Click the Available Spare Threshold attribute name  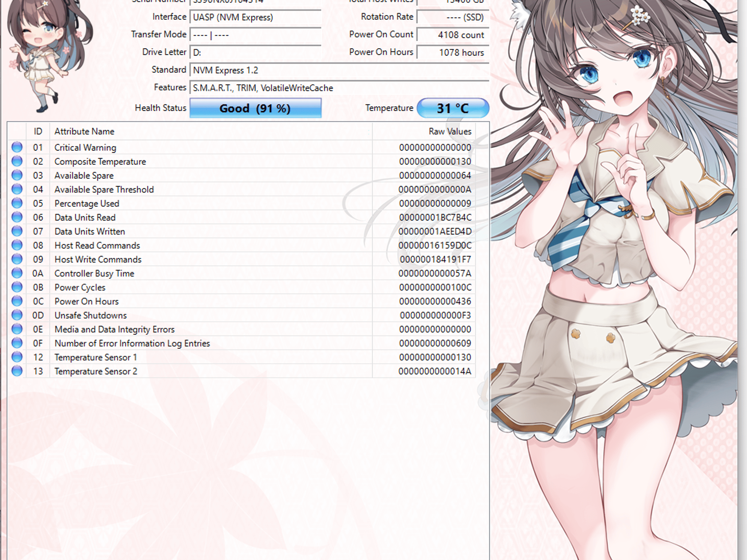click(x=104, y=189)
